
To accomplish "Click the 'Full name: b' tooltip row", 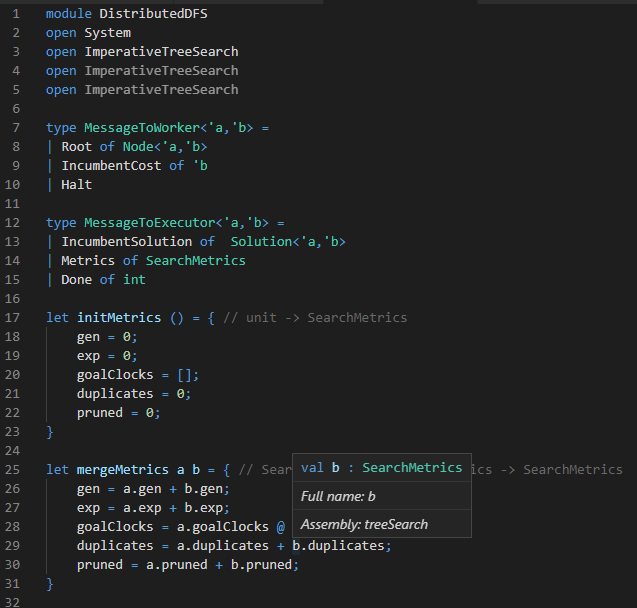I will coord(338,496).
